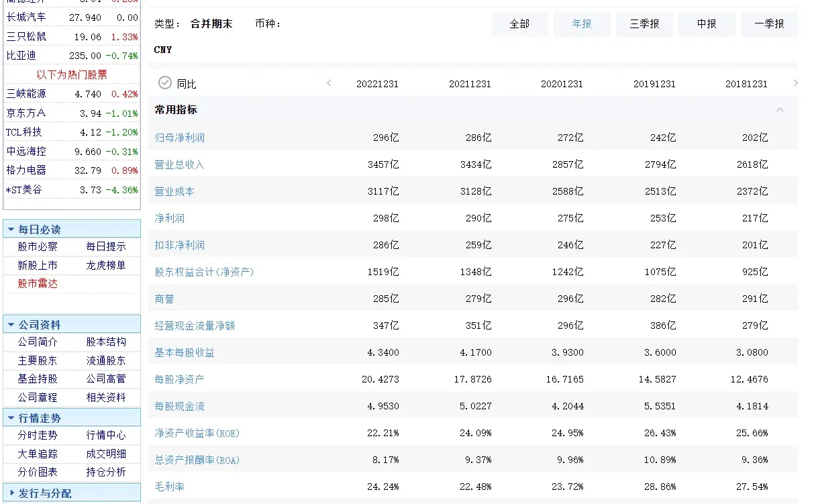Click the right chevron beside 20181231
The width and height of the screenshot is (814, 504).
click(x=795, y=83)
